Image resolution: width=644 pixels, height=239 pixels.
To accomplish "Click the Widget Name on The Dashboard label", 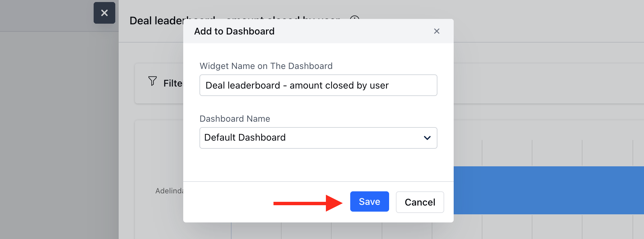I will [266, 66].
